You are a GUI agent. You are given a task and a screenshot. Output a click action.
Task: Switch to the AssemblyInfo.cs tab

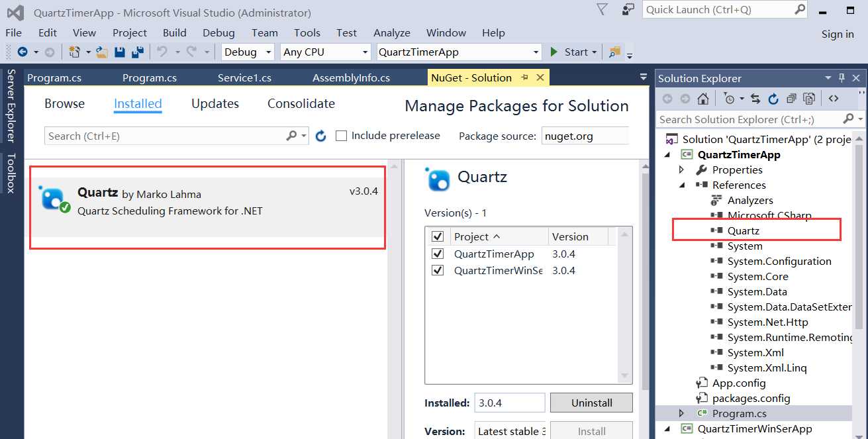352,77
